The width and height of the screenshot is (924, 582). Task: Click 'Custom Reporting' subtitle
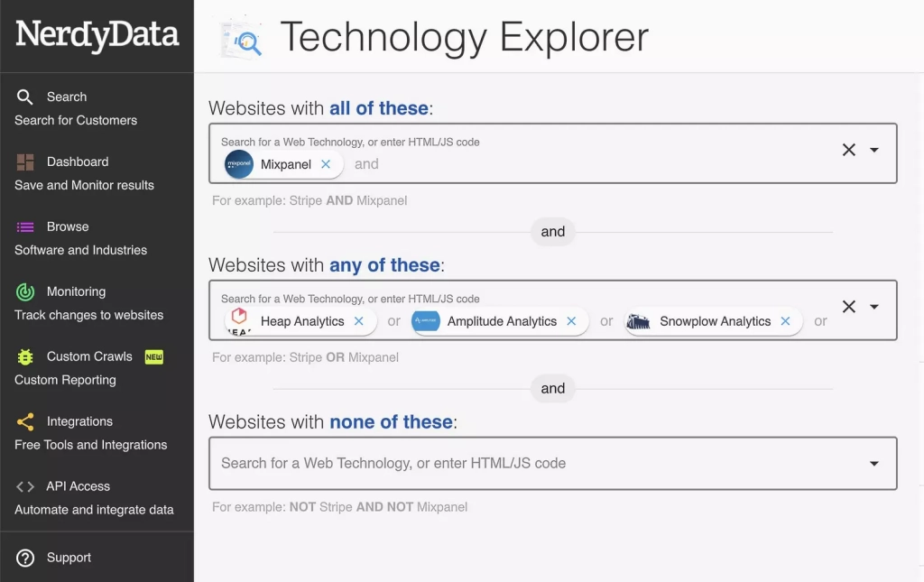[x=65, y=380]
